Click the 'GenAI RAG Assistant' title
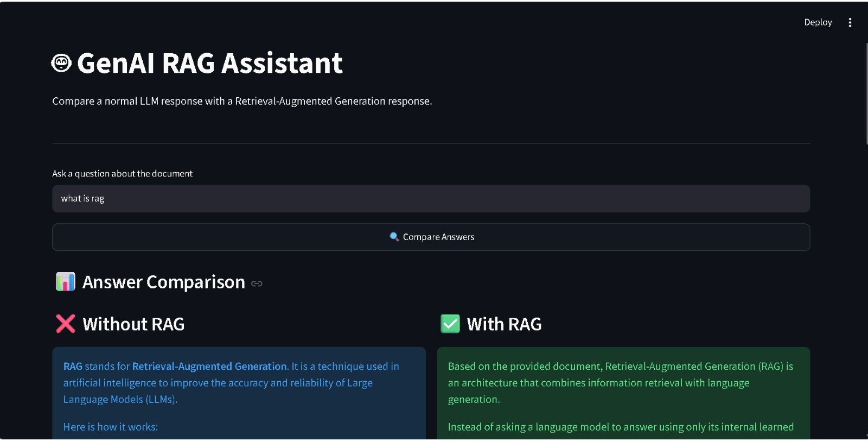 point(210,63)
